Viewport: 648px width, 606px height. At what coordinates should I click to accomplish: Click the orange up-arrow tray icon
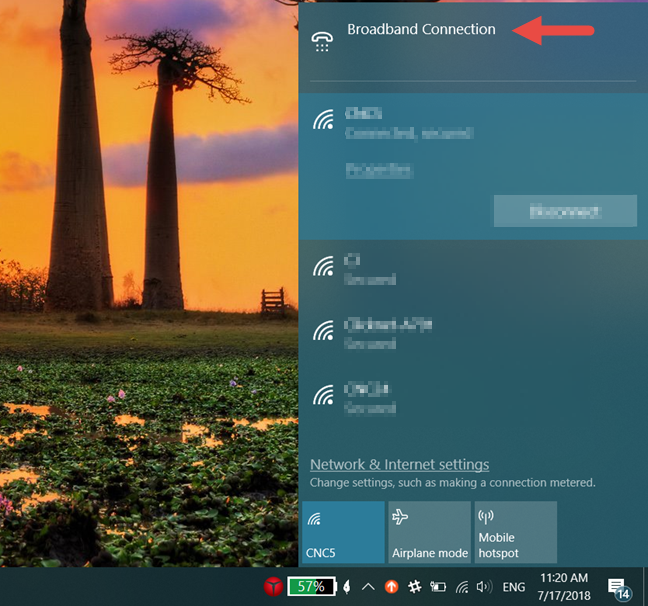pyautogui.click(x=391, y=587)
